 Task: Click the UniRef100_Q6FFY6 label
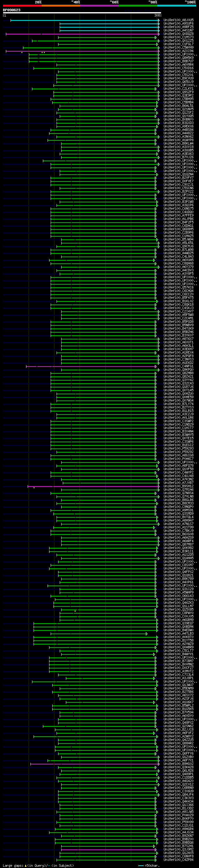(x=178, y=754)
